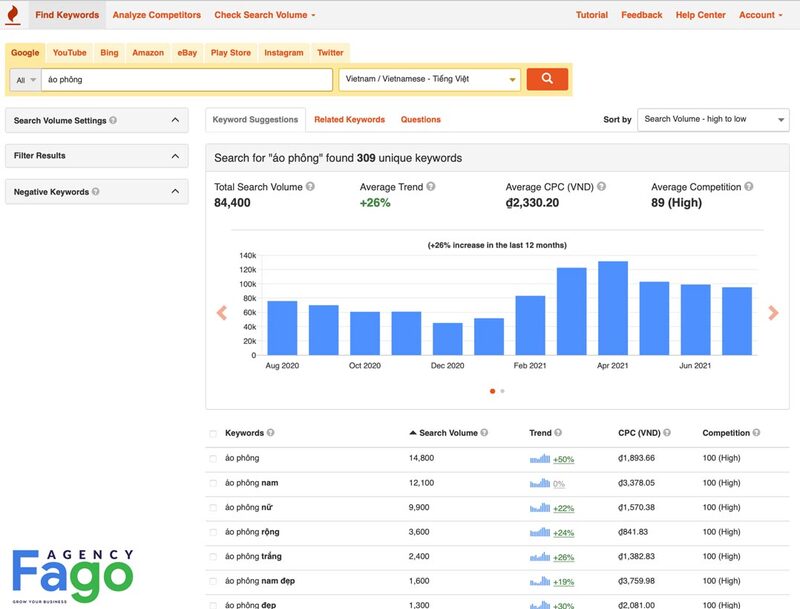The height and width of the screenshot is (609, 800).
Task: Open the Vietnam / Vietnamese language dropdown
Action: (430, 79)
